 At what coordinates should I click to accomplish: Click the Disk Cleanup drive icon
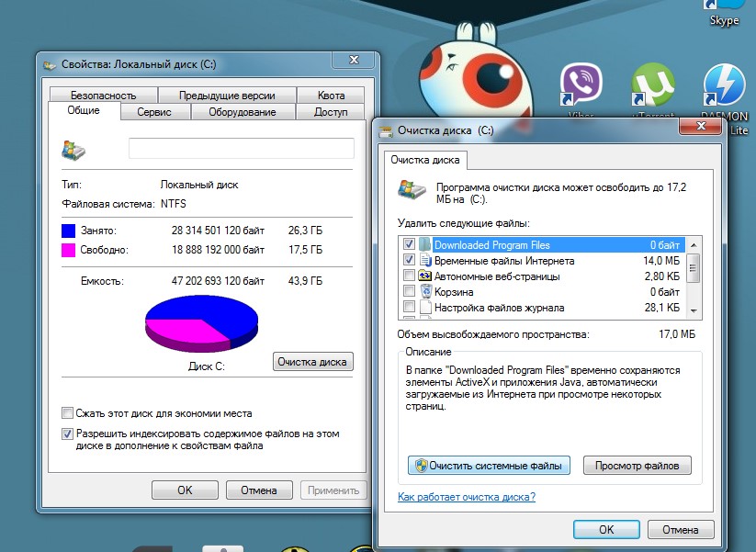(x=411, y=189)
